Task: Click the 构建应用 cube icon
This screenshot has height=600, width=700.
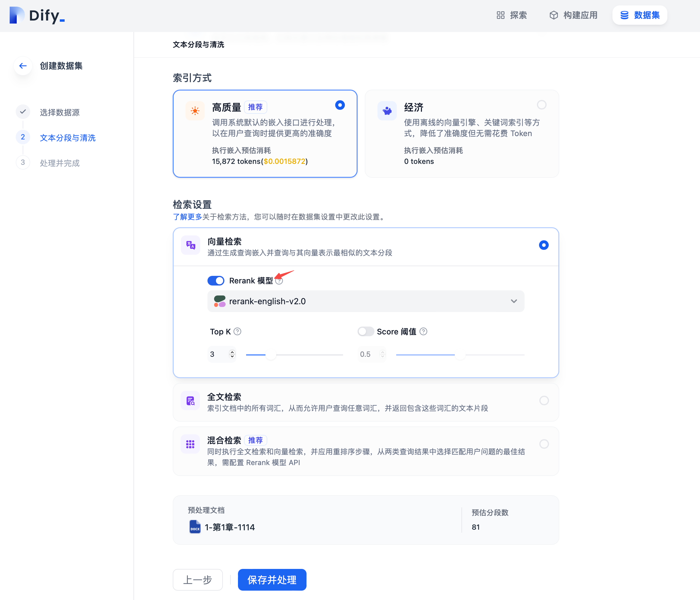Action: (554, 15)
